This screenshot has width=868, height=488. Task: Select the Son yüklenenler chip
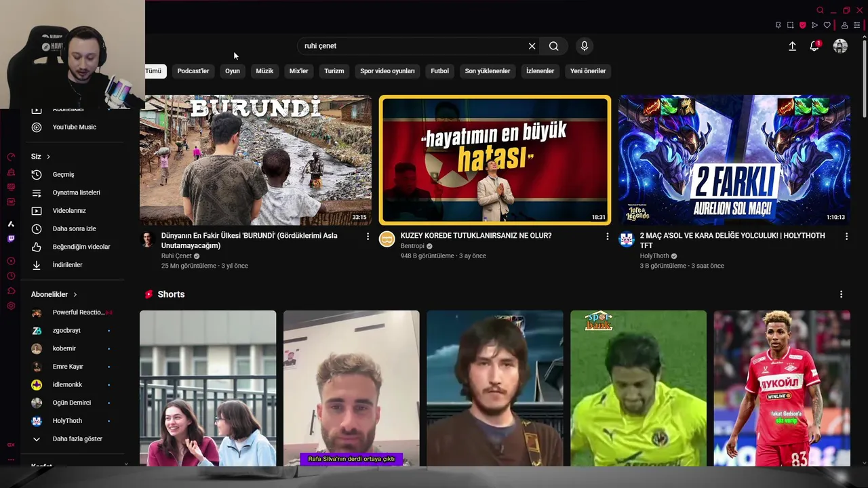(x=488, y=71)
